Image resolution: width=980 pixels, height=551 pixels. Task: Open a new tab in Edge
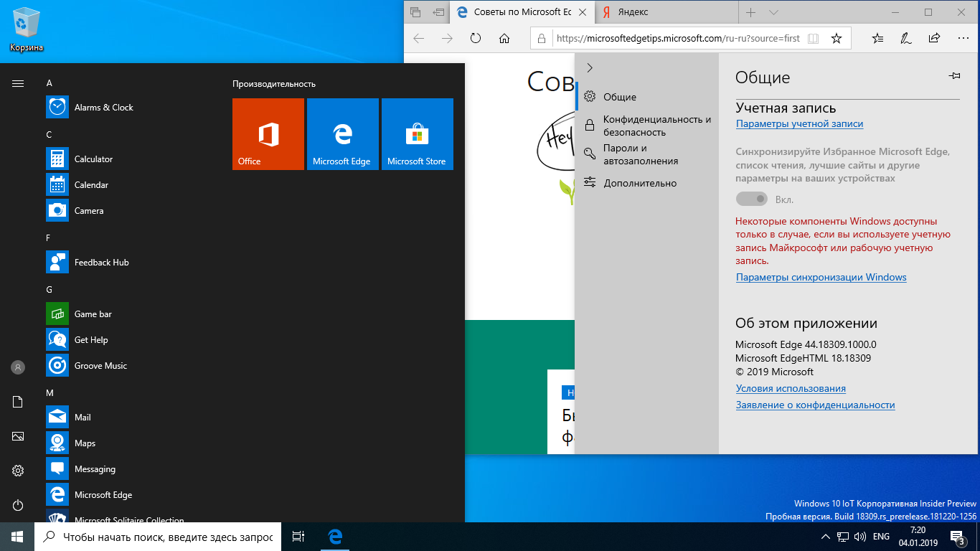(x=751, y=12)
